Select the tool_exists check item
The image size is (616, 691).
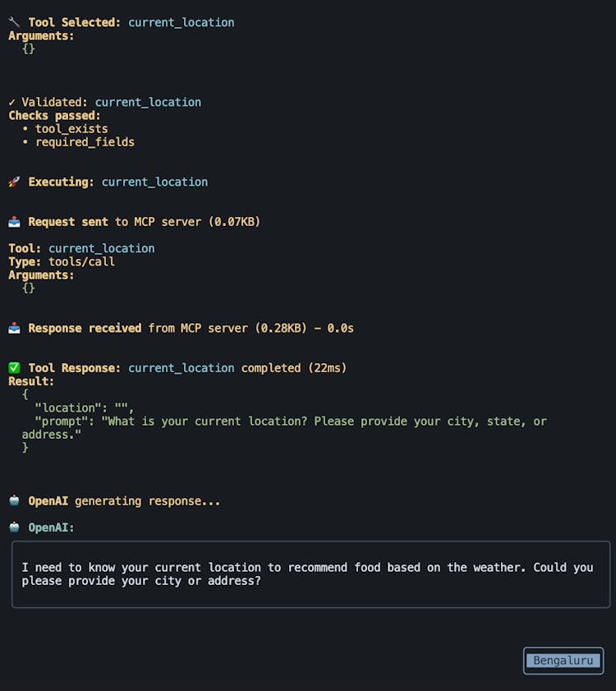[71, 129]
